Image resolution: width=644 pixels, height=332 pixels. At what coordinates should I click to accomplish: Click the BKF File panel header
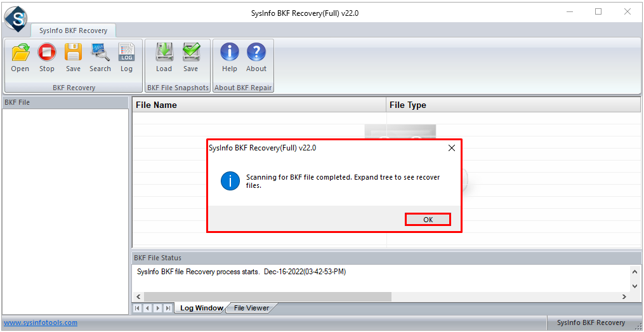tap(65, 102)
